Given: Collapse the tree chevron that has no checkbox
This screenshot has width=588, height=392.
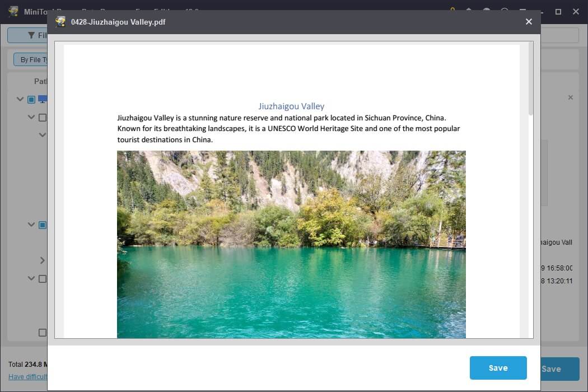Looking at the screenshot, I should pyautogui.click(x=43, y=134).
